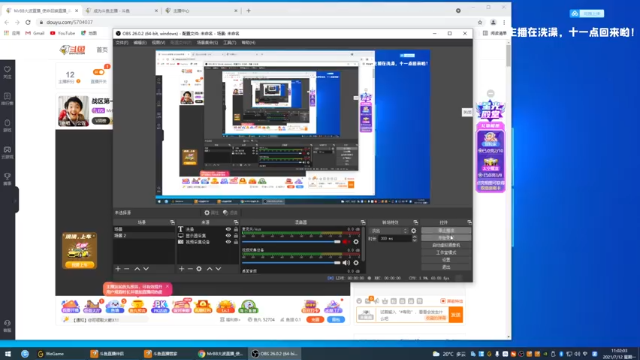This screenshot has height=360, width=640.
Task: Click the recording button in OBS Controls
Action: click(446, 238)
